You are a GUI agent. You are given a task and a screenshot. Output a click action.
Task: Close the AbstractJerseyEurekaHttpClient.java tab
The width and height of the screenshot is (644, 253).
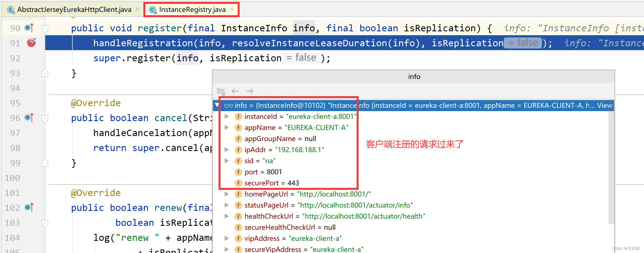pyautogui.click(x=137, y=9)
